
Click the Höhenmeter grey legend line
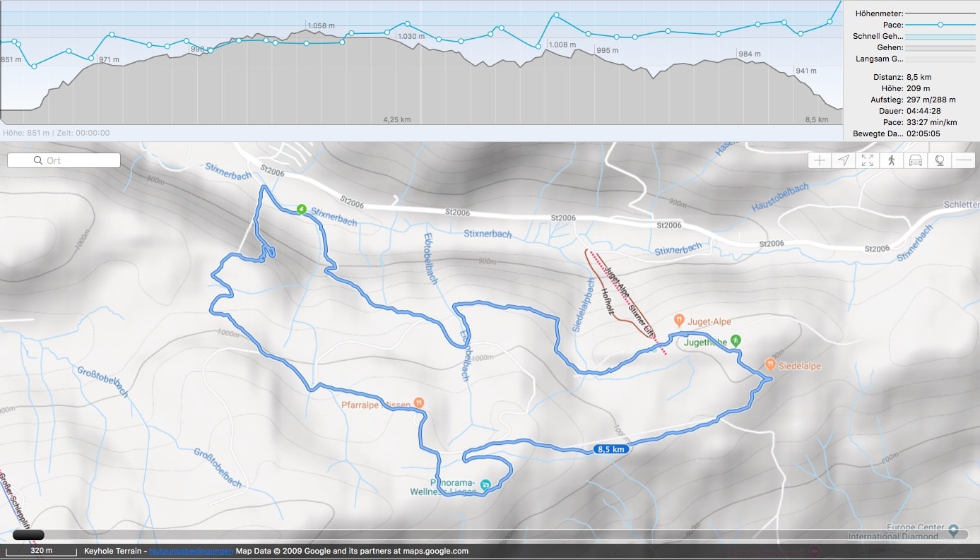(940, 13)
